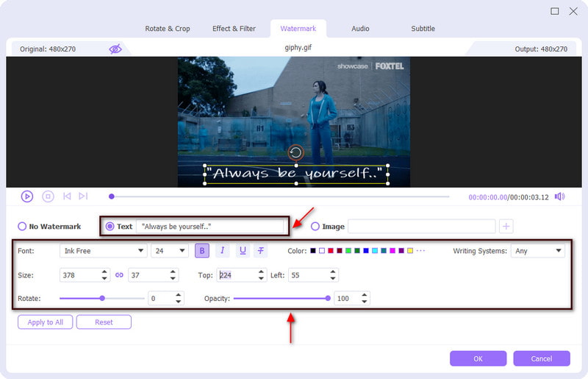
Task: Click the Cancel button
Action: click(542, 358)
